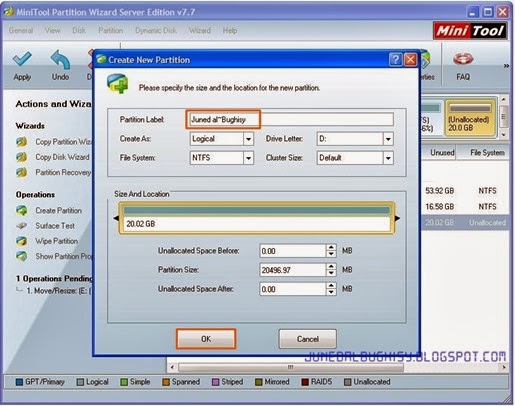Screen dimensions: 515x406
Task: Click the left handle of partition size bar
Action: pos(116,218)
